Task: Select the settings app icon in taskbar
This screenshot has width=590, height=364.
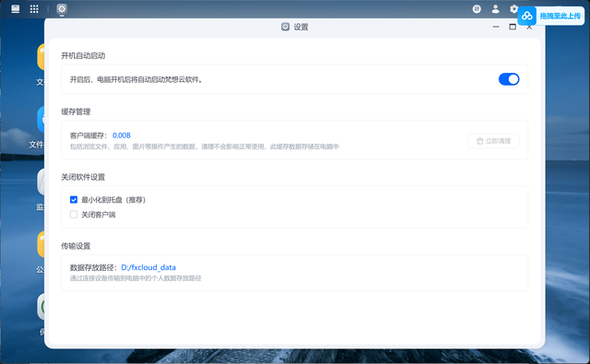Action: click(x=62, y=8)
